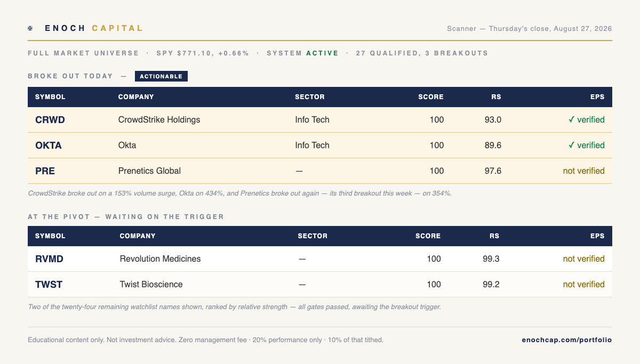The width and height of the screenshot is (640, 364).
Task: Select the TWST symbol
Action: pos(49,285)
